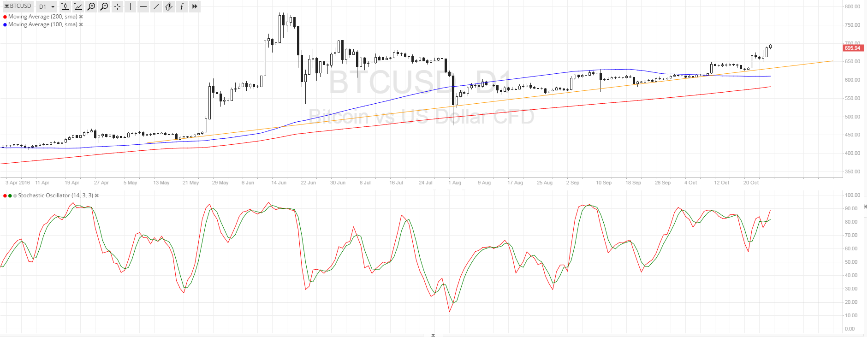Click the Moving Average (100, sma) label

[x=42, y=24]
